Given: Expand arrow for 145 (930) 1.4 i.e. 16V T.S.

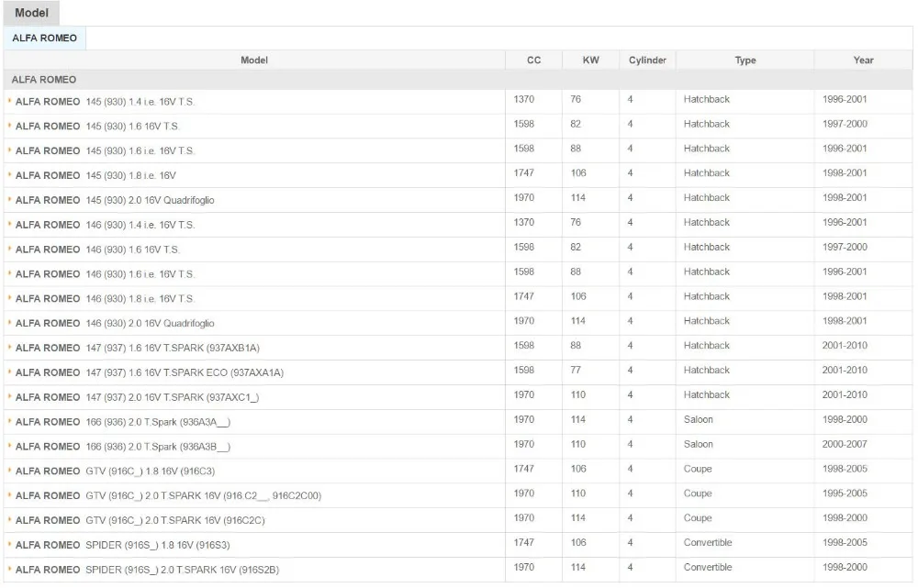Looking at the screenshot, I should (x=10, y=101).
